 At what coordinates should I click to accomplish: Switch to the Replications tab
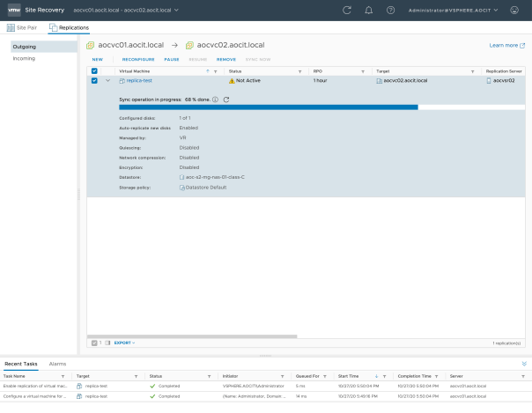click(x=69, y=27)
